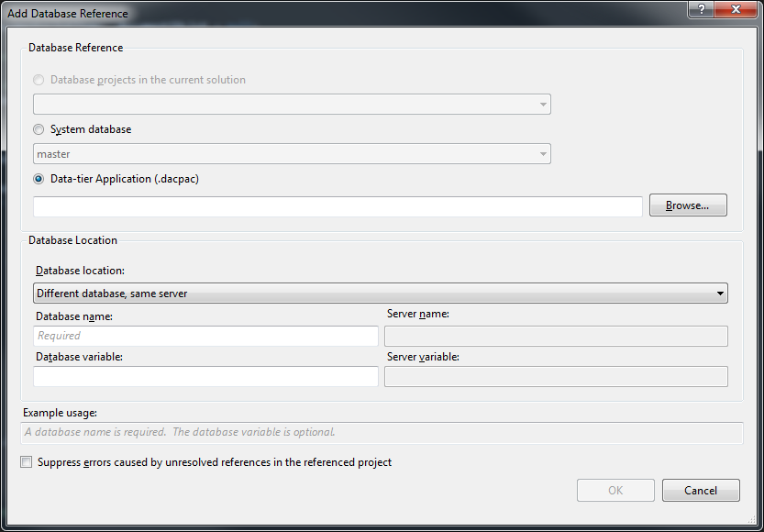
Task: Click the Cancel button
Action: (x=701, y=490)
